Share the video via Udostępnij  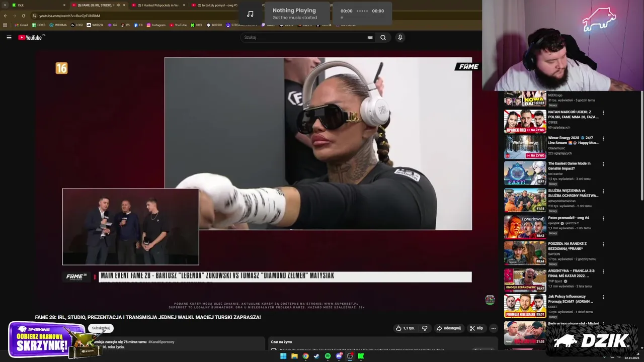[x=448, y=328]
